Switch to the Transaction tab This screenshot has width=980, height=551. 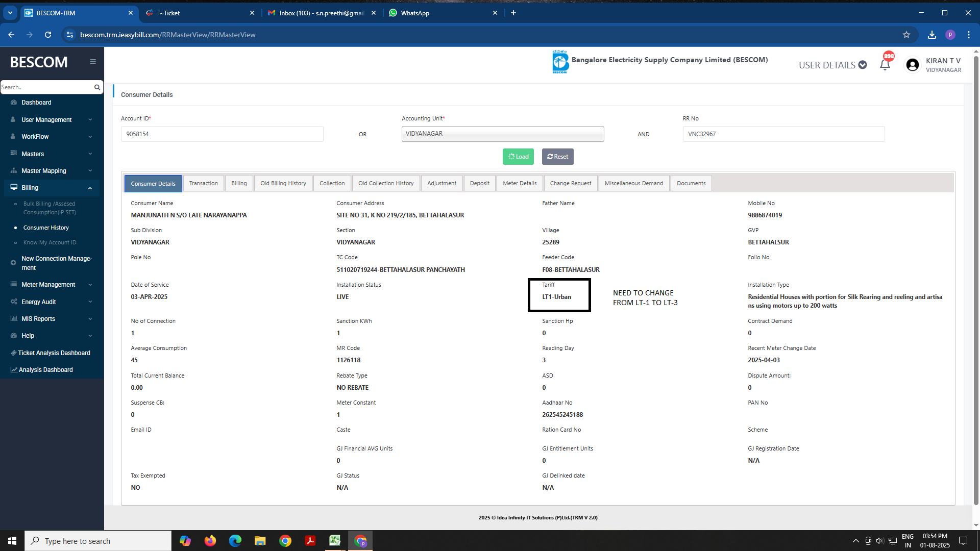[203, 183]
